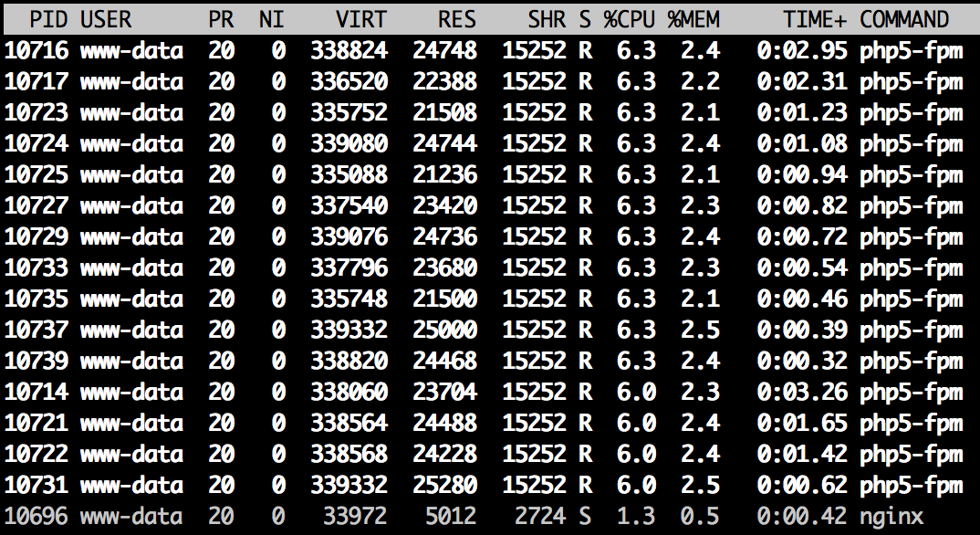This screenshot has width=980, height=535.
Task: Click the RES column header
Action: (x=457, y=19)
